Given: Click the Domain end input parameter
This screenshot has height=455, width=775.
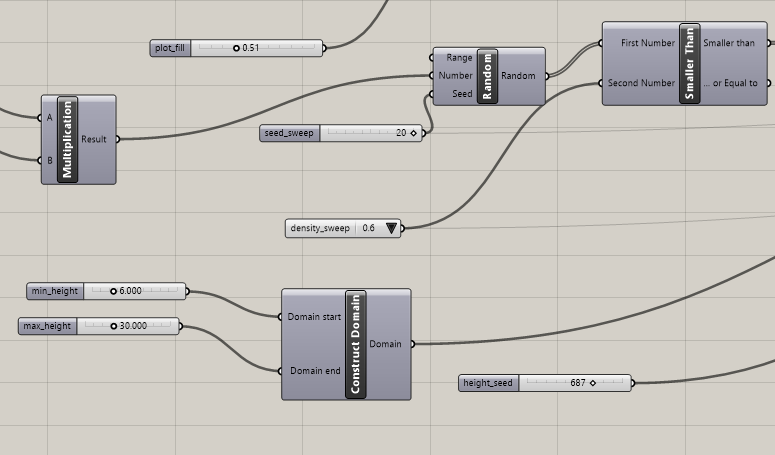Looking at the screenshot, I should tap(315, 371).
